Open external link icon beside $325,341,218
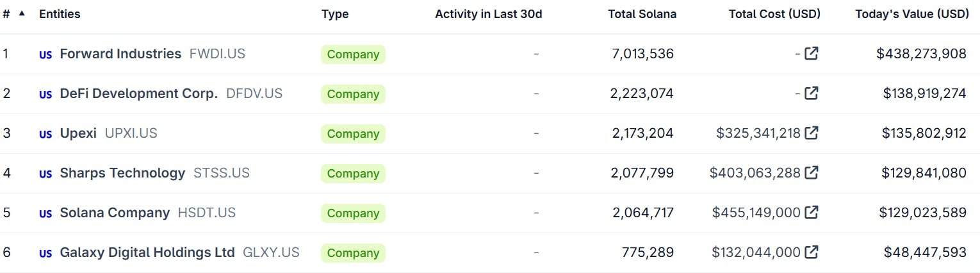980x273 pixels. (811, 133)
